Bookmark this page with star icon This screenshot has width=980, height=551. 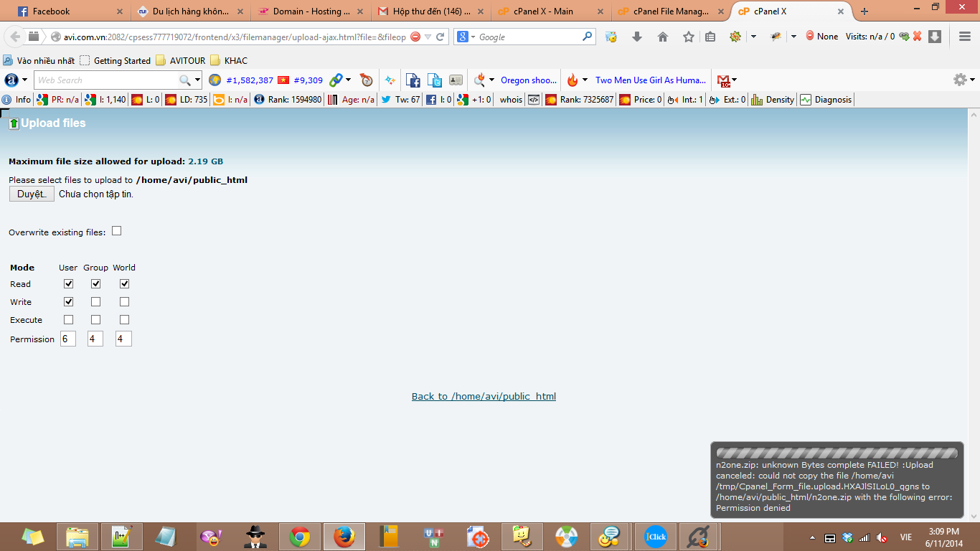tap(689, 37)
